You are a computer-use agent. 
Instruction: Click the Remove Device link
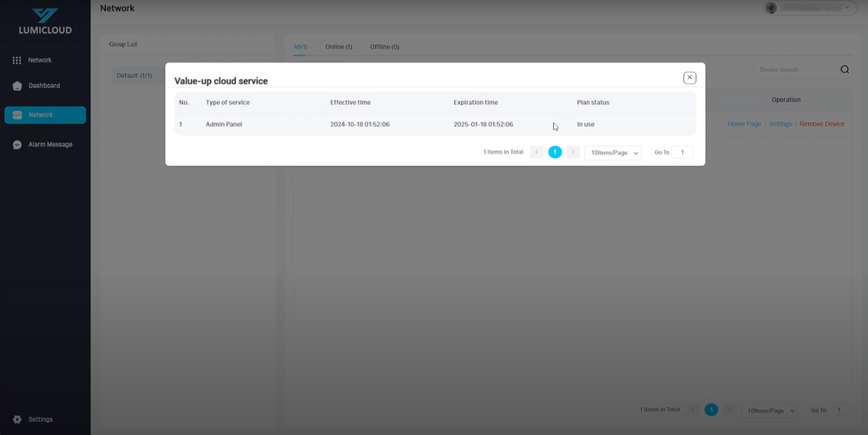821,124
